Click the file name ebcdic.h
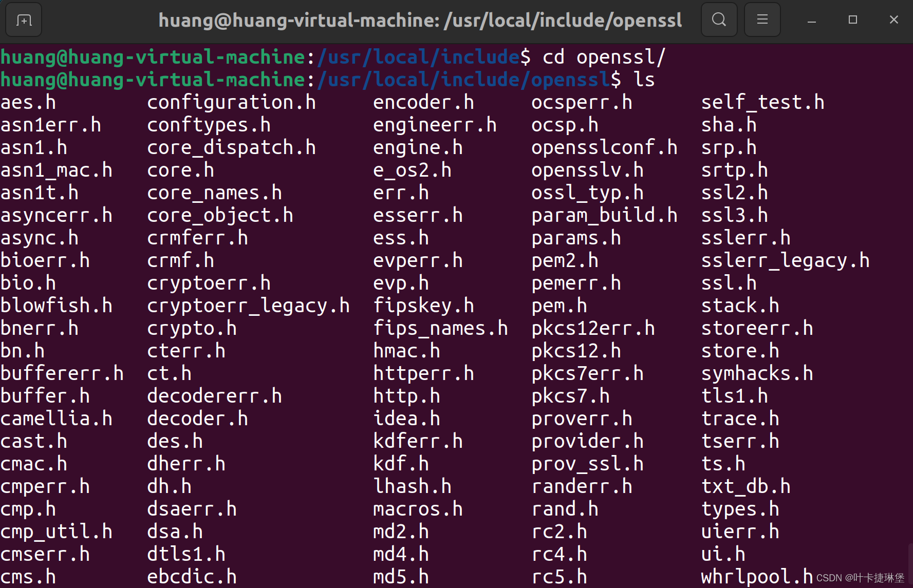913x588 pixels. [192, 577]
